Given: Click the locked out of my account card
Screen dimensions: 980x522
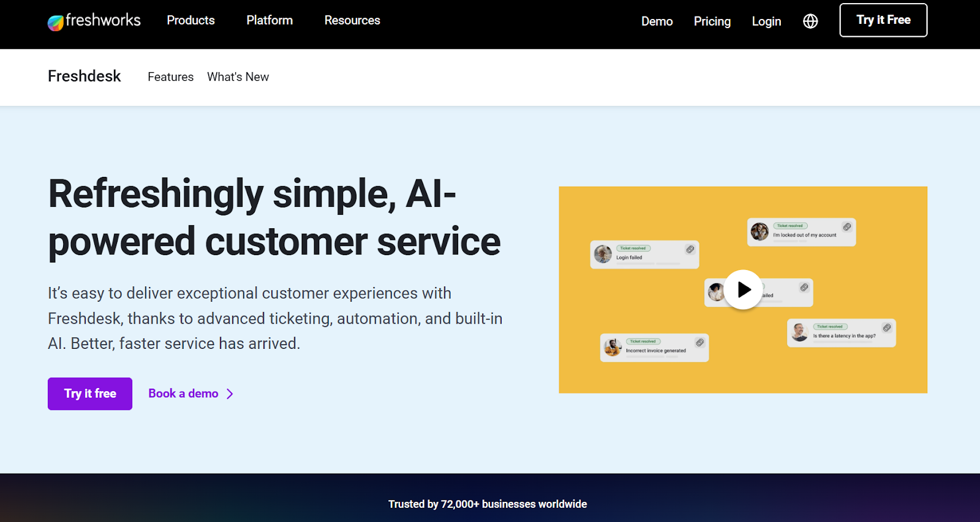Looking at the screenshot, I should (x=801, y=232).
